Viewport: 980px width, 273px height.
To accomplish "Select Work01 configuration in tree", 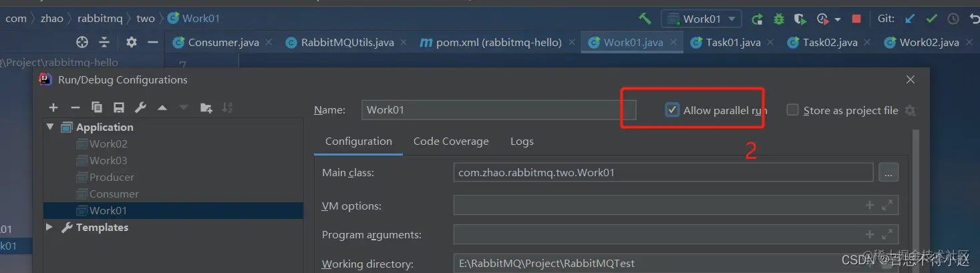I will tap(172, 210).
